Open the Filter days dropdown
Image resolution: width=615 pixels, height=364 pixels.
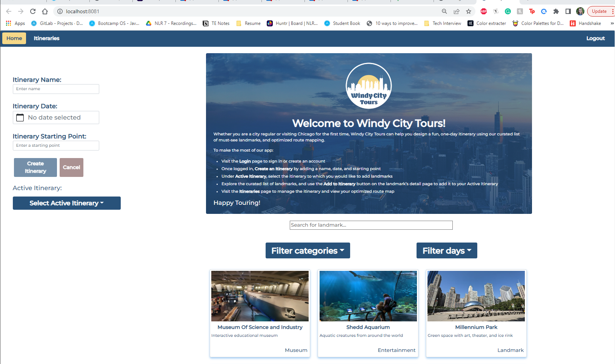click(x=447, y=250)
